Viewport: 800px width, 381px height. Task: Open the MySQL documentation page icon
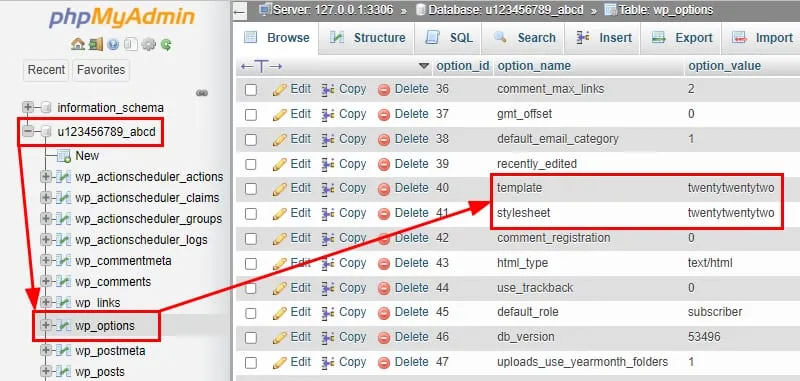pos(131,44)
